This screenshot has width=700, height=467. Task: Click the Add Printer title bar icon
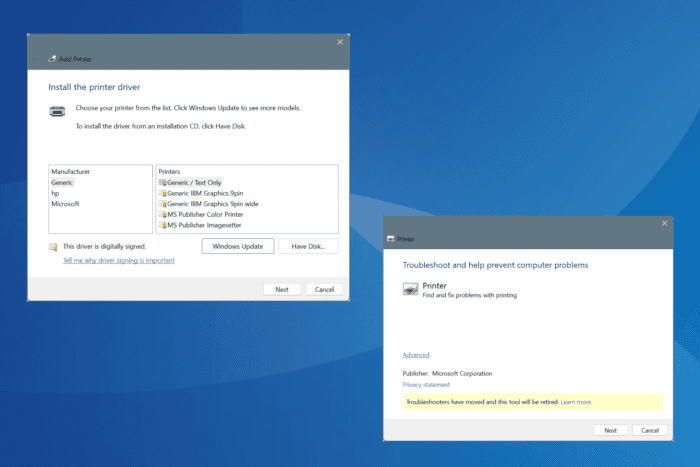click(52, 59)
